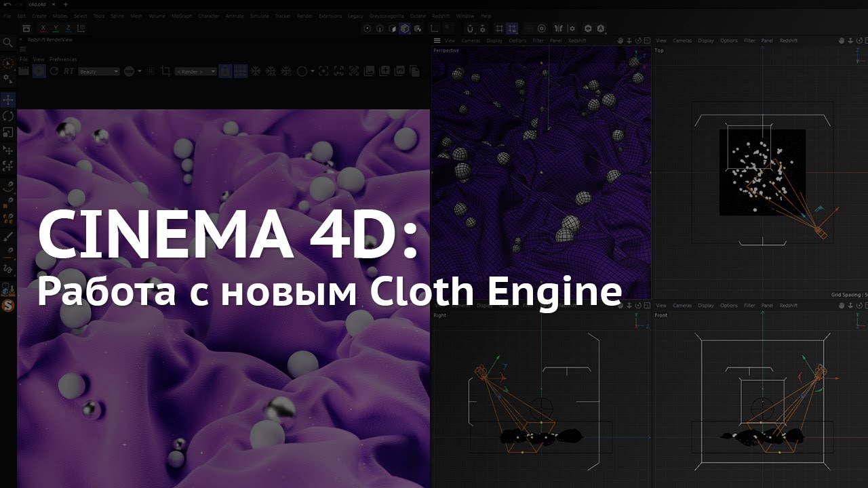Toggle the X axis lock
This screenshot has height=488, width=868.
(43, 28)
